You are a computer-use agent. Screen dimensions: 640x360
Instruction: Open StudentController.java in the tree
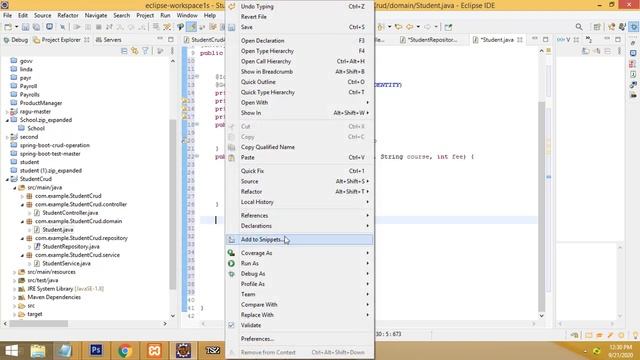70,213
